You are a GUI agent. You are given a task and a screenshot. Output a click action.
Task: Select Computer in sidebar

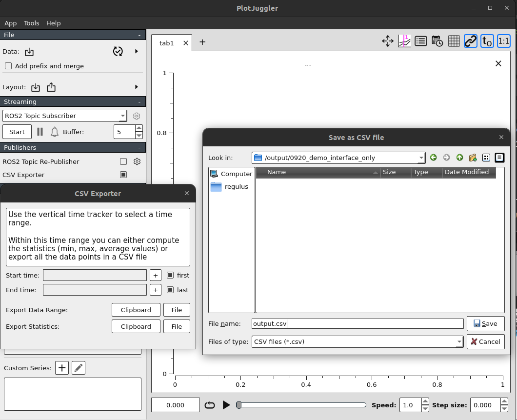232,174
